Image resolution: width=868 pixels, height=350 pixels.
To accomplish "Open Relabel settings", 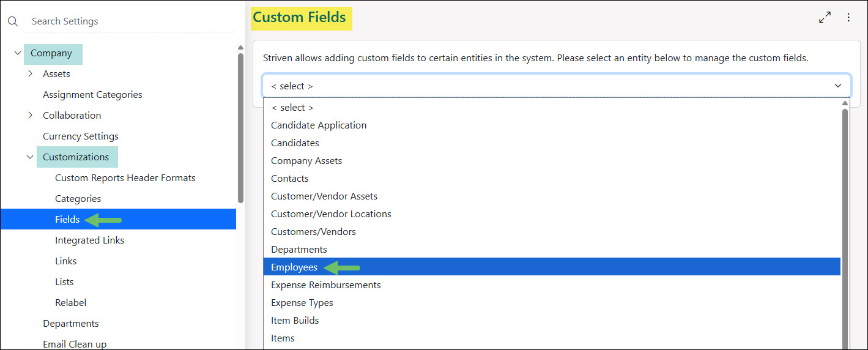I will pos(70,303).
